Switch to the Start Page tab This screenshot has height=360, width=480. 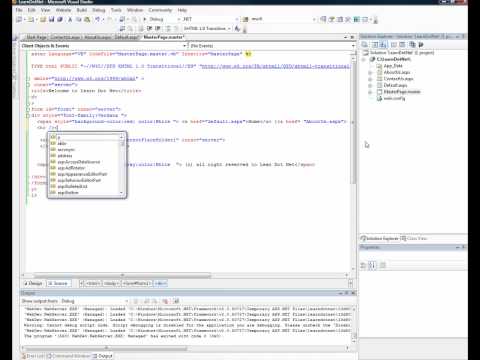coord(36,37)
